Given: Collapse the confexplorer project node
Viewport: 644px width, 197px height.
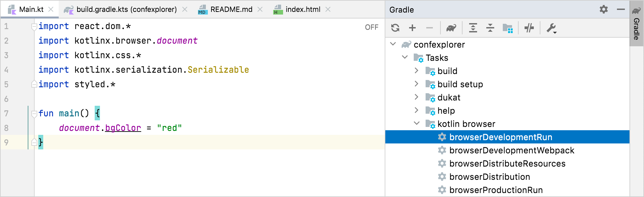Looking at the screenshot, I should tap(393, 44).
